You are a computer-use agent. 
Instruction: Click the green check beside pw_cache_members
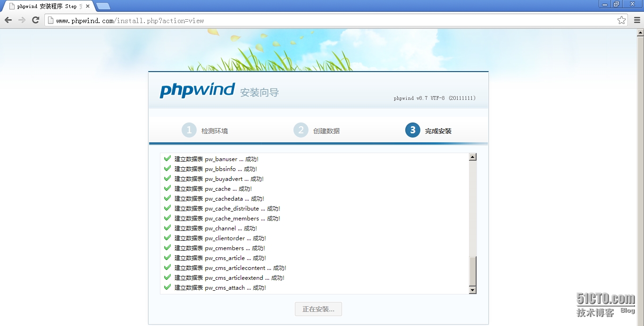tap(167, 218)
